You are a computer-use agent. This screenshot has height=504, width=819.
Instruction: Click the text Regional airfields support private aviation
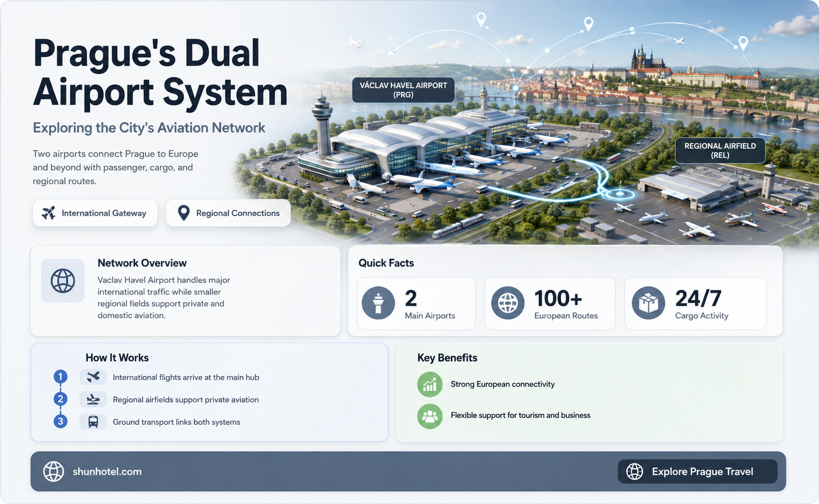tap(185, 400)
